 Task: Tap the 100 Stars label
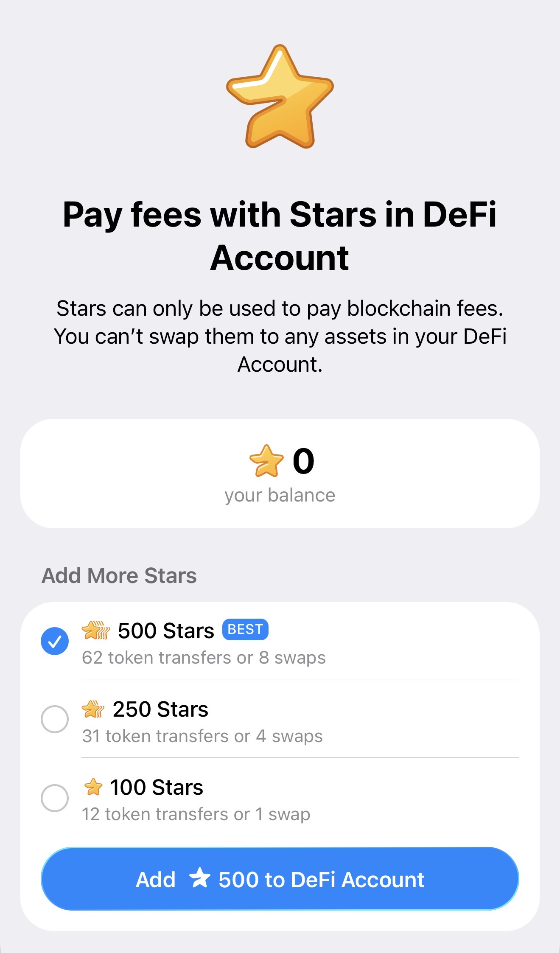click(x=157, y=787)
